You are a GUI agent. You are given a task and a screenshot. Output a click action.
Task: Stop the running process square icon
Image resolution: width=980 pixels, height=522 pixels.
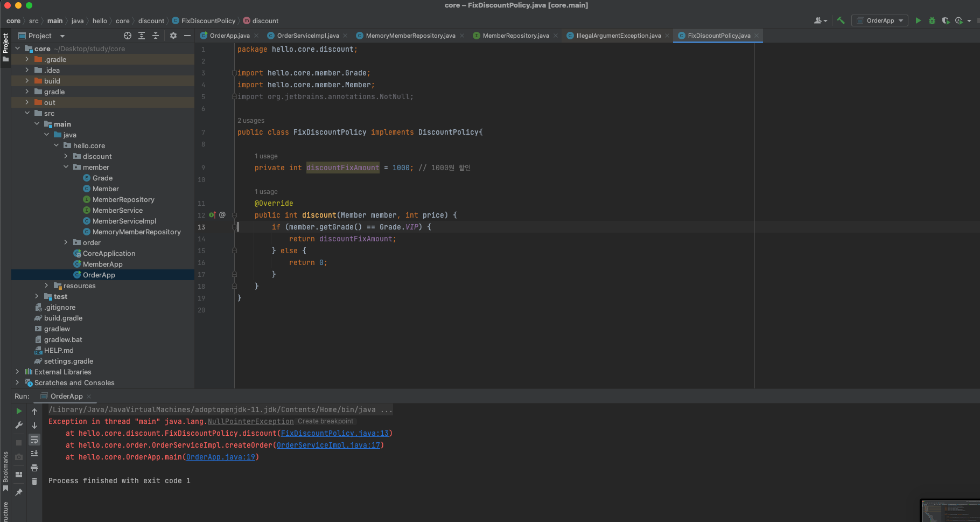(19, 442)
